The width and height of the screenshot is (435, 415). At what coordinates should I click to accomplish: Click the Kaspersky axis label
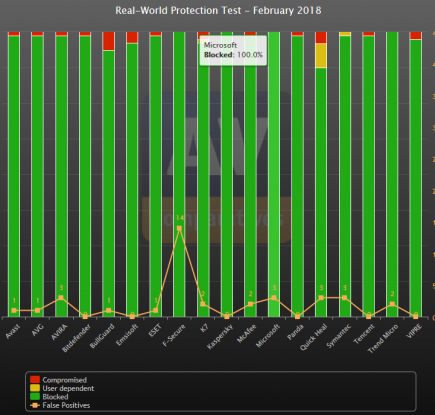click(220, 337)
